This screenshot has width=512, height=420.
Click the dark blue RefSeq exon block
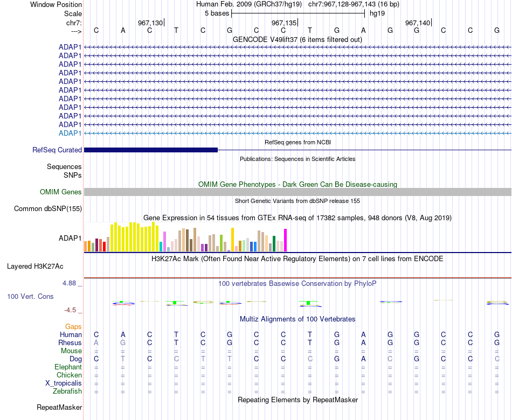(151, 150)
